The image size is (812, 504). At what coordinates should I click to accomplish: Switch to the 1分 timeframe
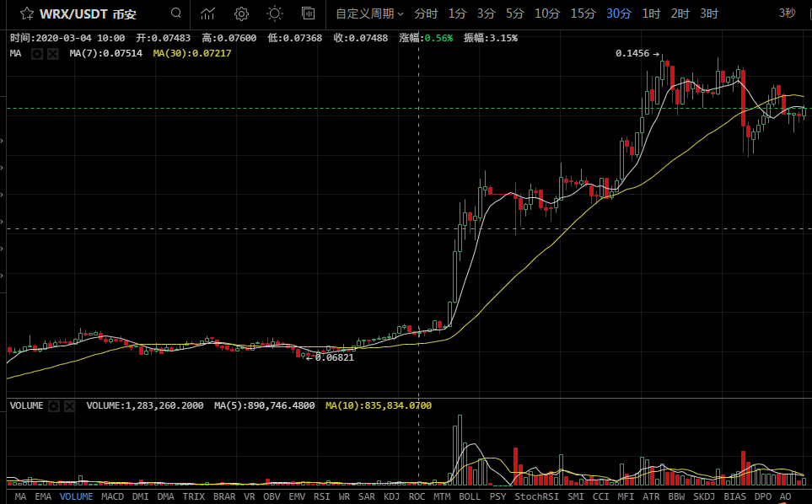click(x=457, y=13)
